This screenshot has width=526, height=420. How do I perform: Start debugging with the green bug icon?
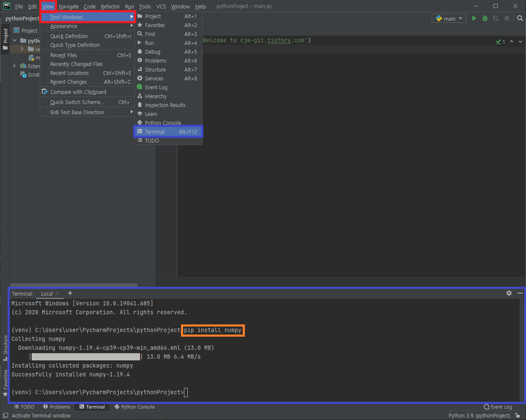pos(485,18)
